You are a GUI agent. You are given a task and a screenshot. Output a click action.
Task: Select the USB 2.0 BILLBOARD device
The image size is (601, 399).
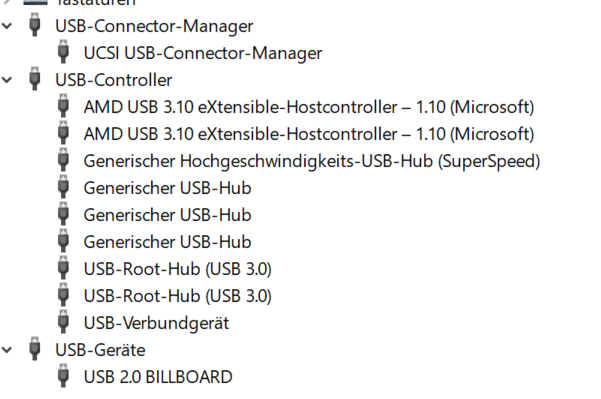click(x=158, y=377)
